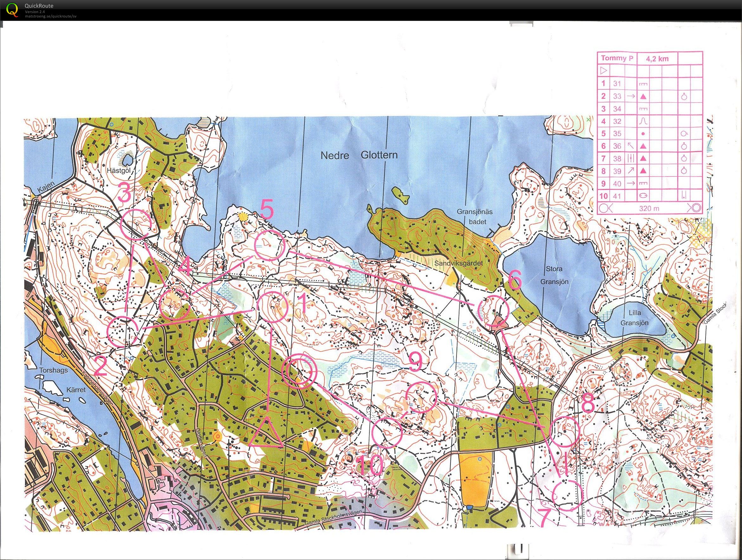Image resolution: width=742 pixels, height=560 pixels.
Task: Click the northeast arrow in table row 8
Action: coord(631,171)
